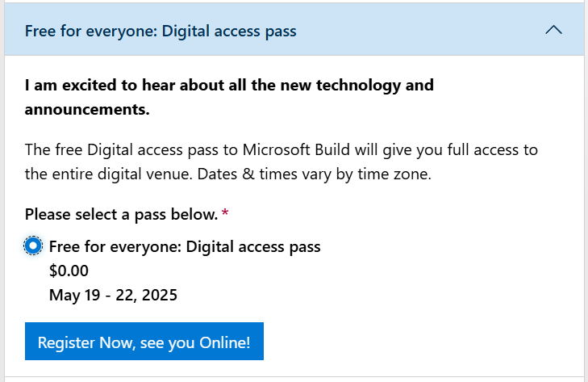Click the word announcements in bold heading
This screenshot has width=588, height=382.
click(87, 110)
